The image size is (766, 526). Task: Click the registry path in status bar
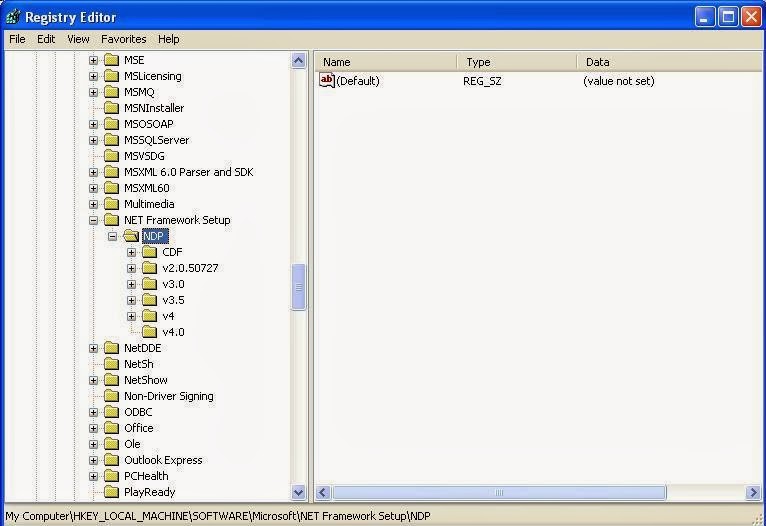click(218, 516)
